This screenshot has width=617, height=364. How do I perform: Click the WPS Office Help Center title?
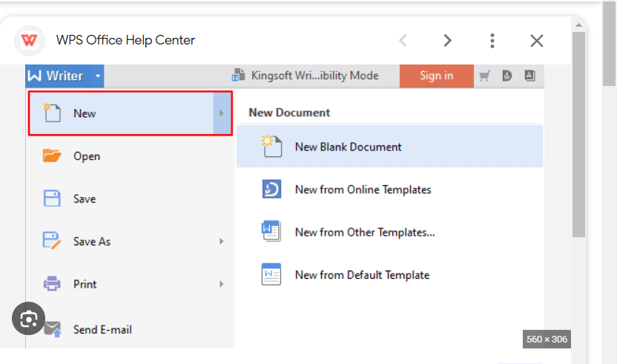pyautogui.click(x=125, y=40)
